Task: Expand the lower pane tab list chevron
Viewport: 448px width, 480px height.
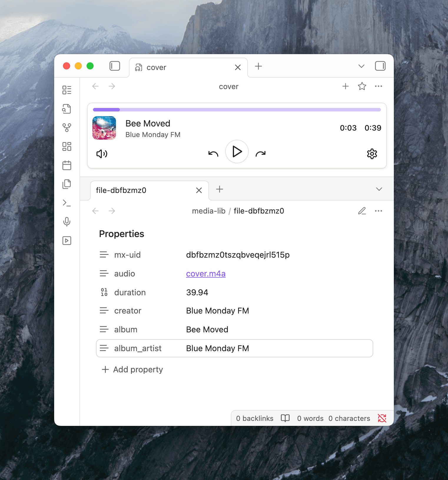Action: 379,189
